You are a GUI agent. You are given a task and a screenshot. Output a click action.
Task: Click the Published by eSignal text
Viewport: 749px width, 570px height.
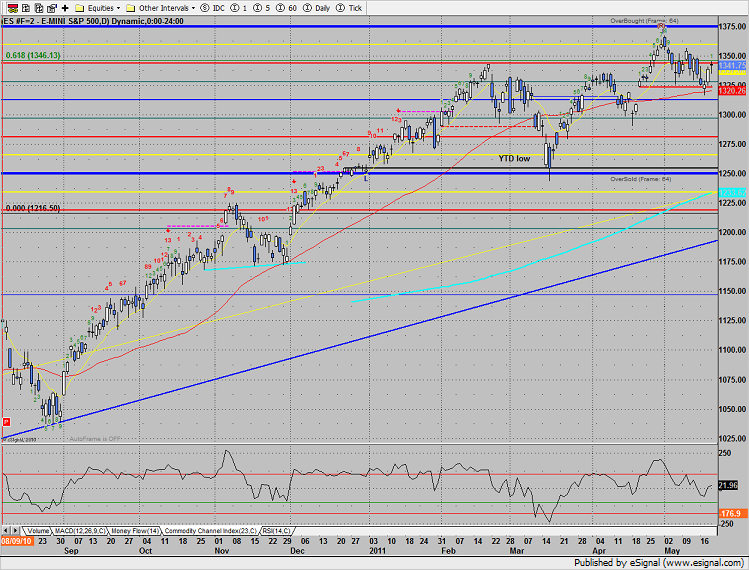658,562
